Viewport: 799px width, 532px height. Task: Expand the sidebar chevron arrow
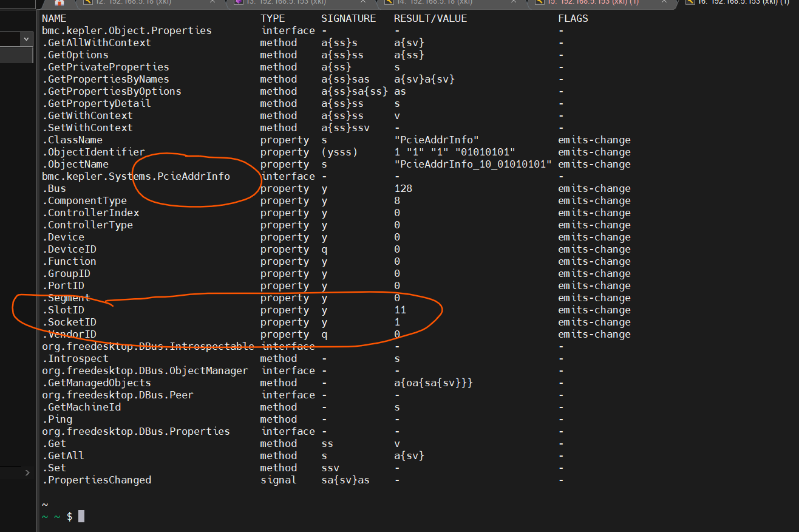(x=27, y=472)
